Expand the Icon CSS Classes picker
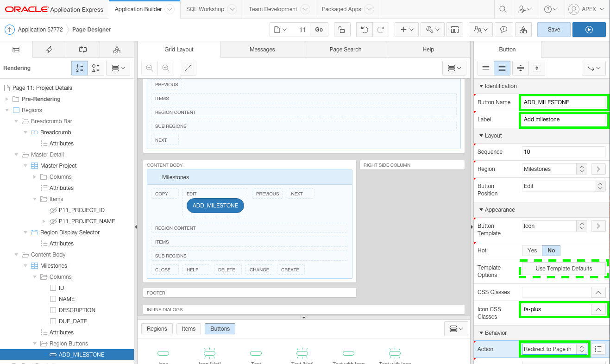 click(598, 309)
